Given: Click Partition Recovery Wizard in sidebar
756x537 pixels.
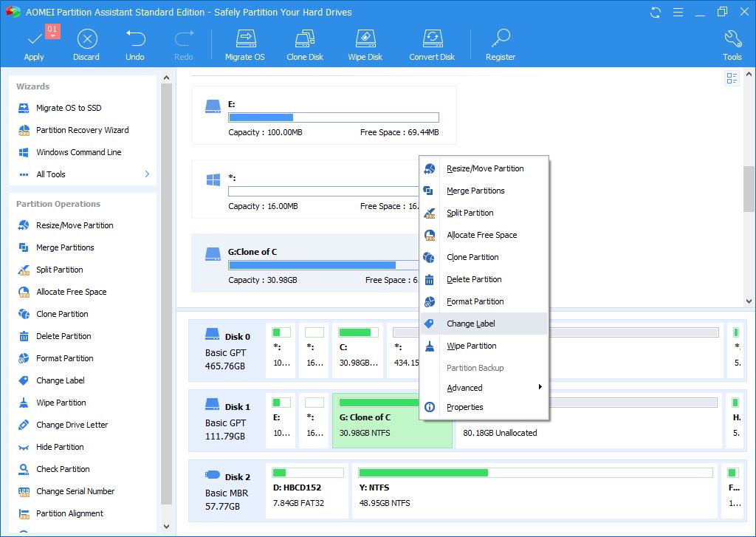Looking at the screenshot, I should coord(82,130).
